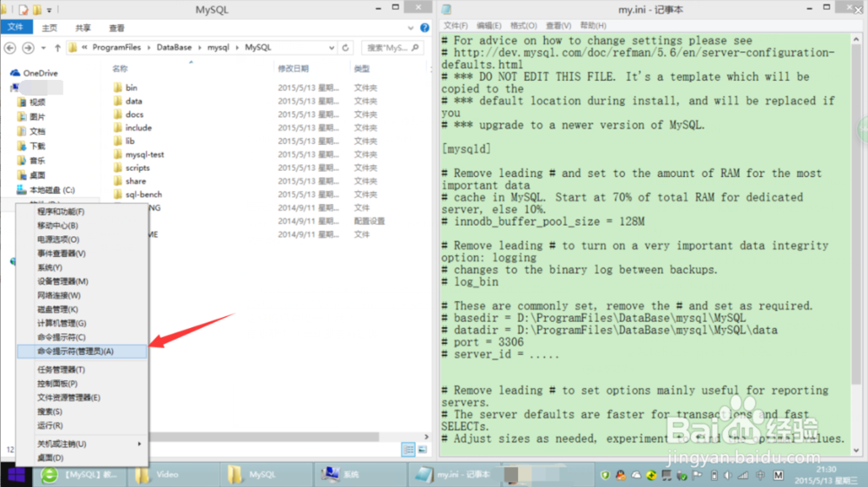
Task: Select the docs folder
Action: tap(134, 115)
